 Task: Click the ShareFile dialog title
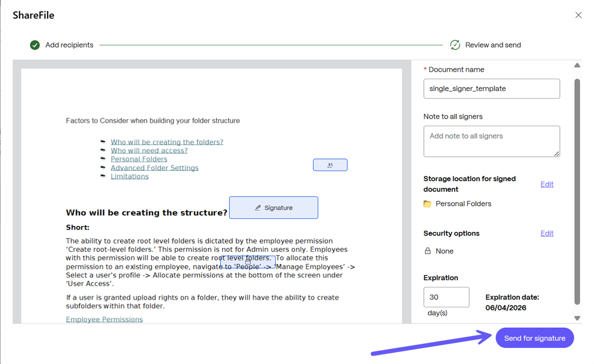(33, 15)
